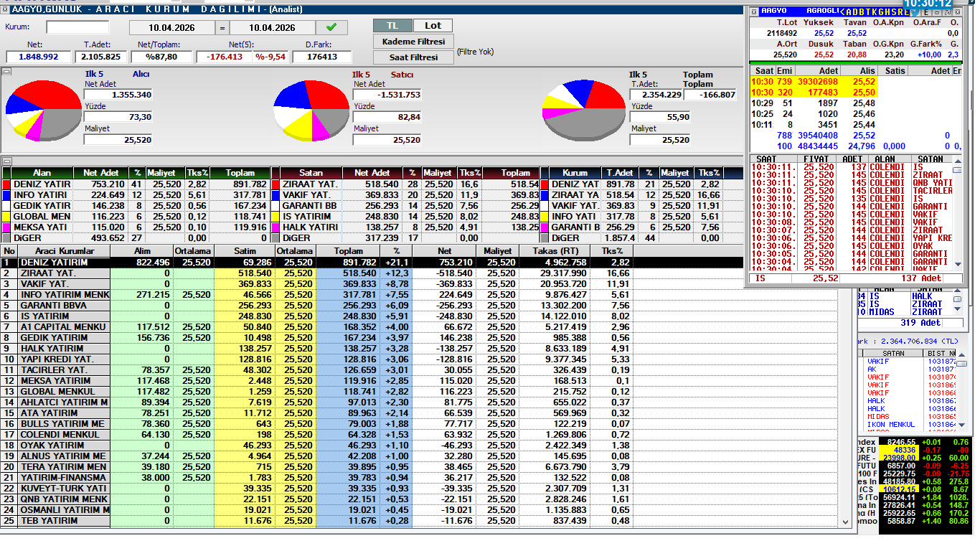Switch view to Lot mode
The height and width of the screenshot is (551, 980).
433,25
